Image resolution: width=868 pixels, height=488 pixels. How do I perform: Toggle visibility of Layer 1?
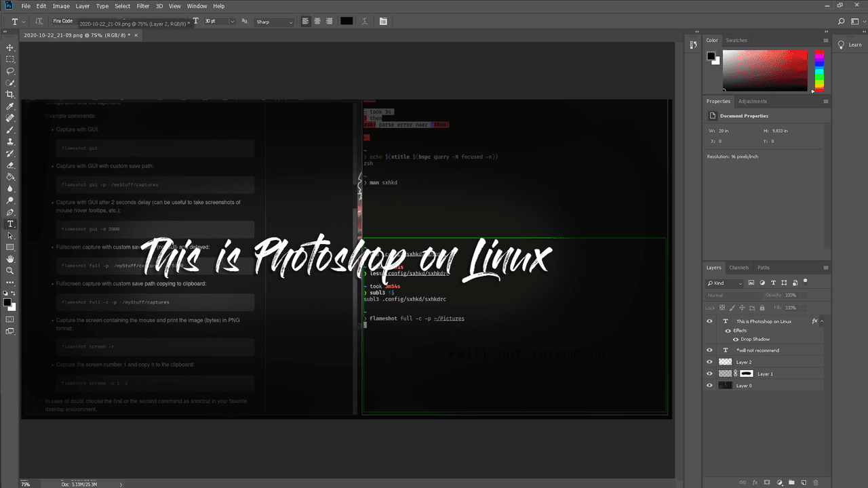pos(710,373)
